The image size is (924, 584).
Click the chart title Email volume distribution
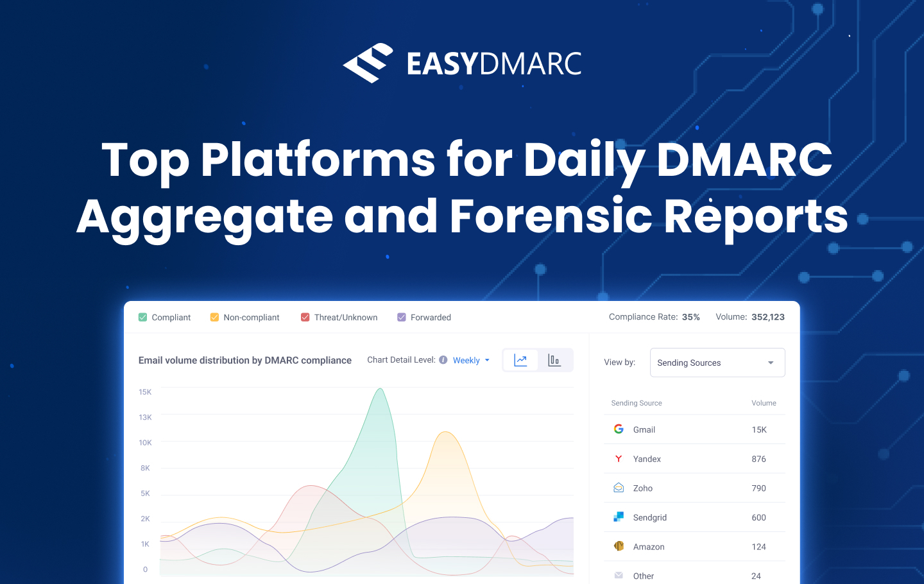point(245,361)
